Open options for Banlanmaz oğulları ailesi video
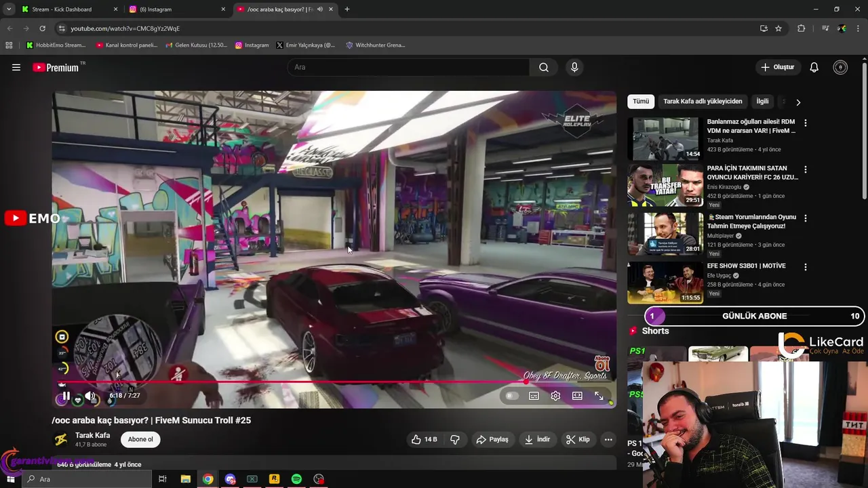Image resolution: width=868 pixels, height=488 pixels. click(x=806, y=123)
